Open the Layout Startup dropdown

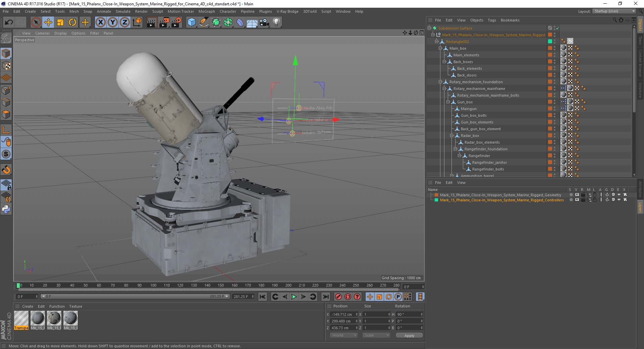pos(614,11)
